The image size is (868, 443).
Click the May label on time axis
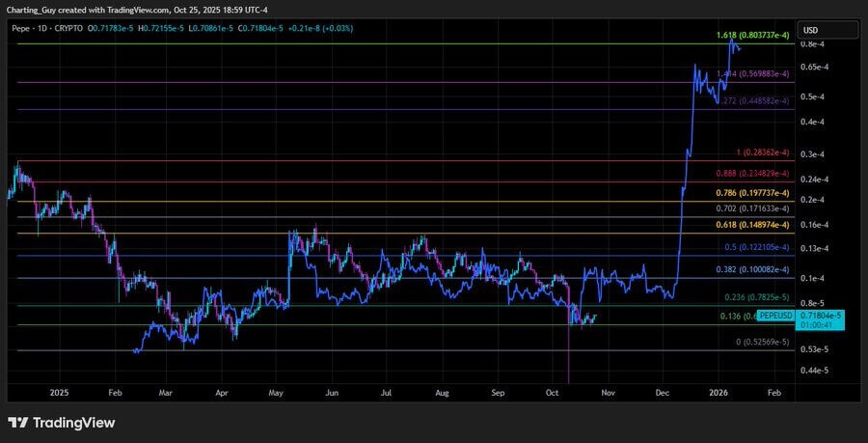277,393
